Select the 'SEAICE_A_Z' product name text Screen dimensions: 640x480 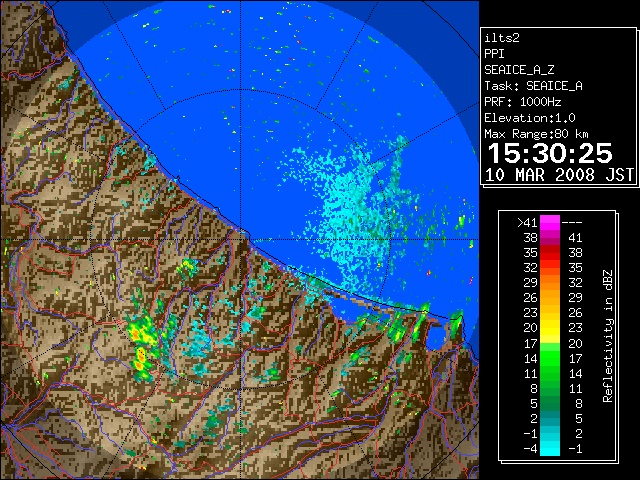tap(519, 70)
